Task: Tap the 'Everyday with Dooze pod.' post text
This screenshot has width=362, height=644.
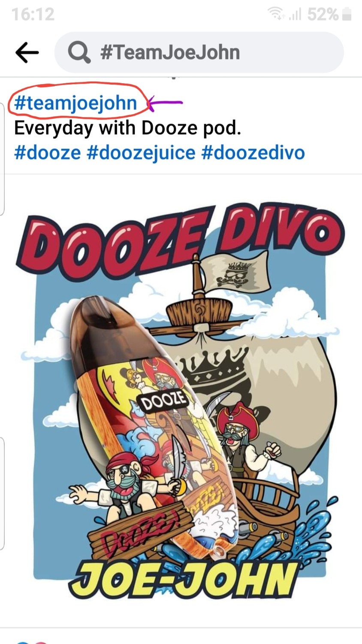Action: pyautogui.click(x=128, y=128)
